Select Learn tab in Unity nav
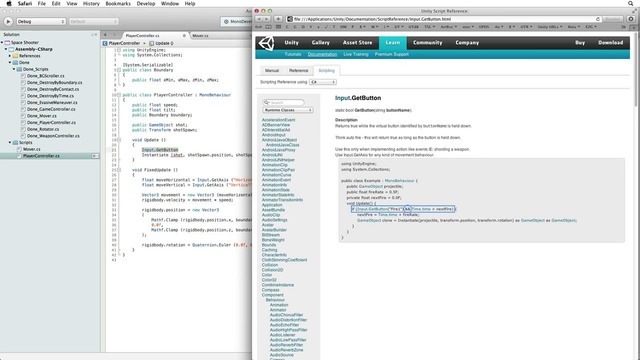640x360 pixels. [392, 42]
